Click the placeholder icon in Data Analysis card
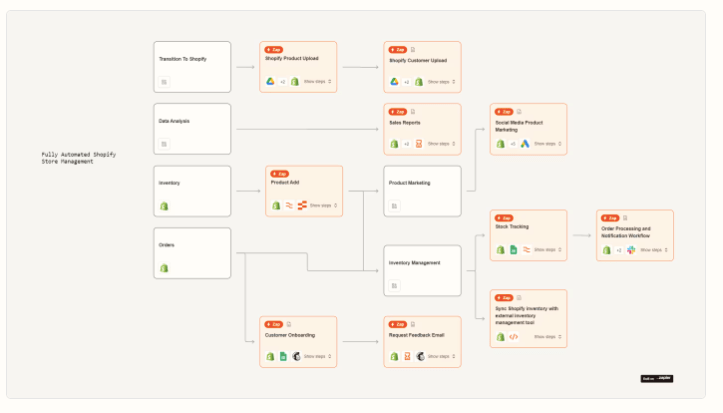 tap(164, 144)
